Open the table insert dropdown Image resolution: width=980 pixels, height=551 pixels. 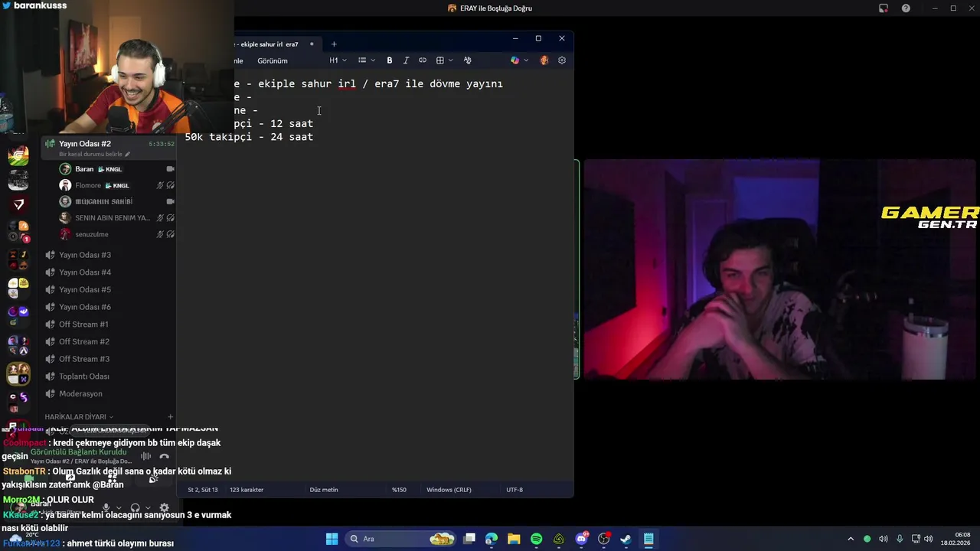click(x=444, y=60)
